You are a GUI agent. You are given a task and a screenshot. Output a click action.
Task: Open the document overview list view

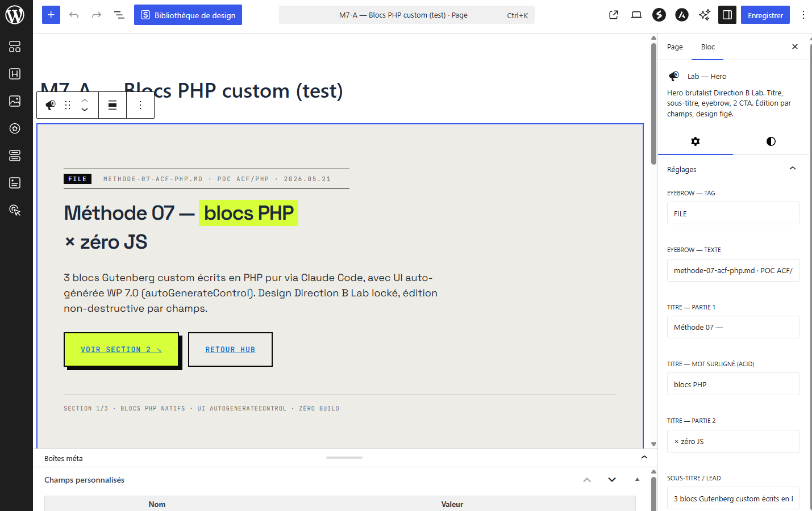click(119, 15)
